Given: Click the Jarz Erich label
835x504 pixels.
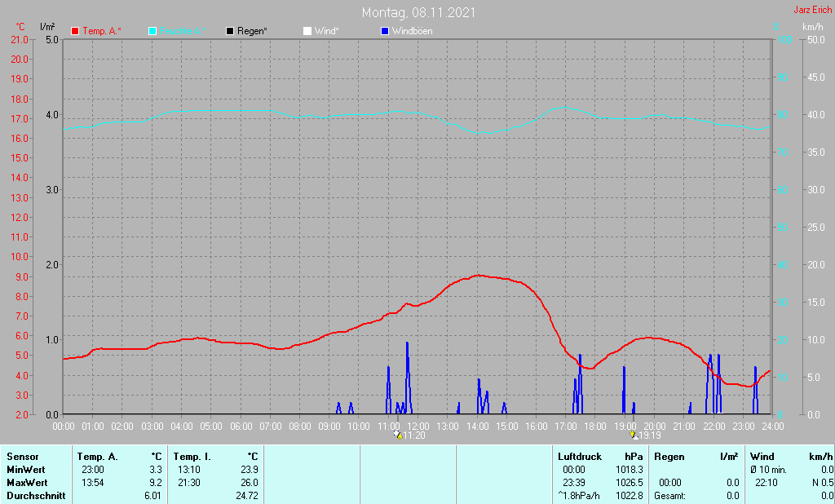Looking at the screenshot, I should (x=812, y=11).
